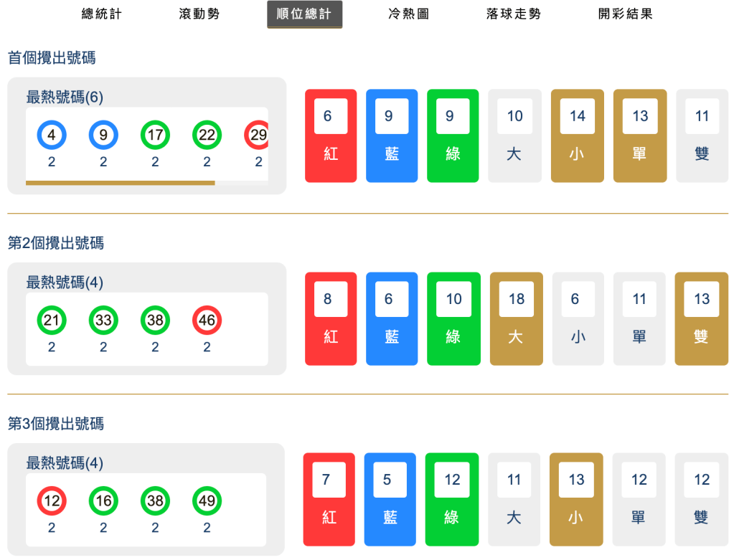Select hot number 12 in third draw section
Image resolution: width=734 pixels, height=560 pixels.
click(x=51, y=500)
